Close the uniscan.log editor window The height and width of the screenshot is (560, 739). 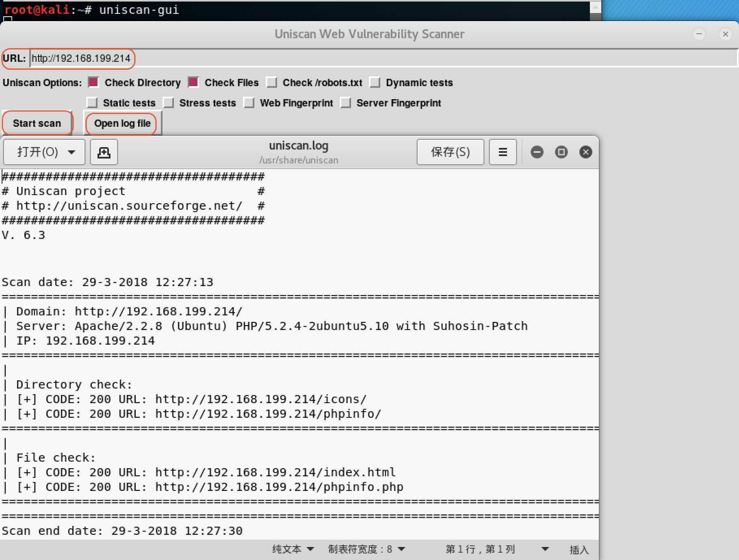point(586,152)
